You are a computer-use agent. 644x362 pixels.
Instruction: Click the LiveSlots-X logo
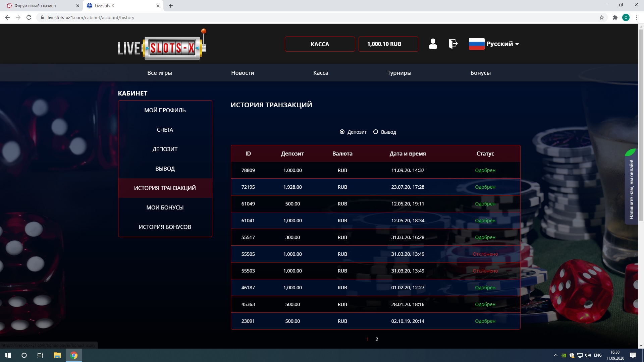click(x=162, y=46)
